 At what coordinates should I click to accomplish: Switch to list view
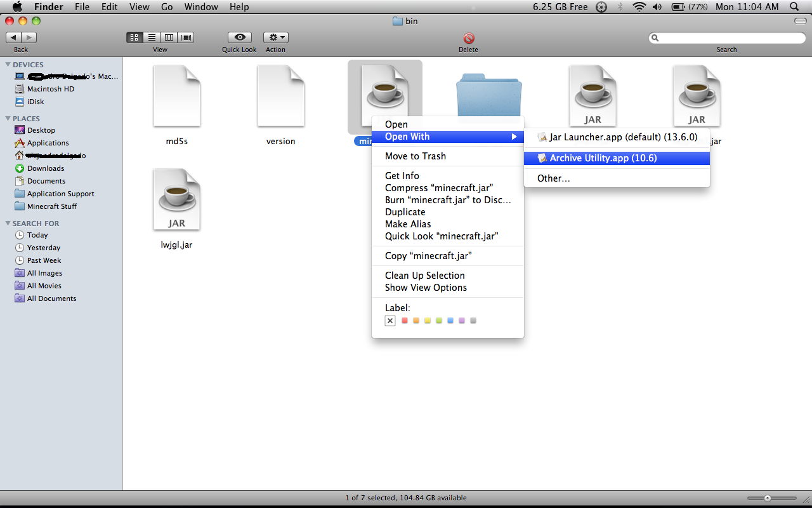[152, 37]
